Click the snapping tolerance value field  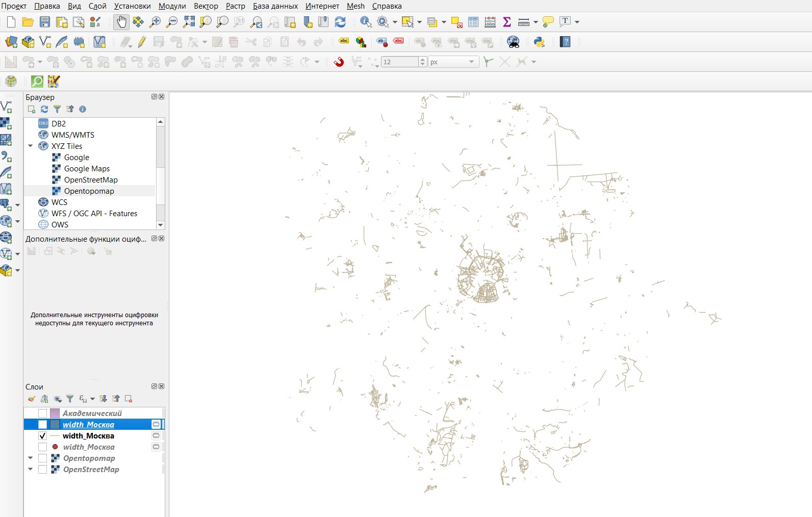point(400,62)
